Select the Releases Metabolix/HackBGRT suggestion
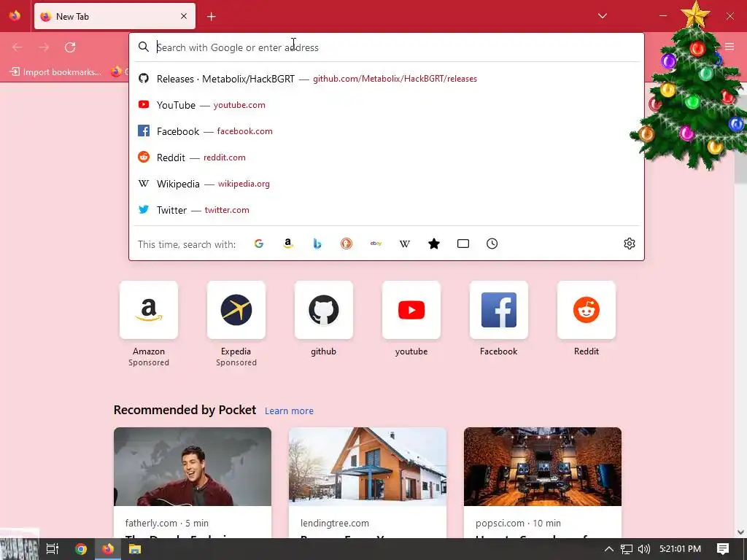The width and height of the screenshot is (747, 560). click(387, 79)
